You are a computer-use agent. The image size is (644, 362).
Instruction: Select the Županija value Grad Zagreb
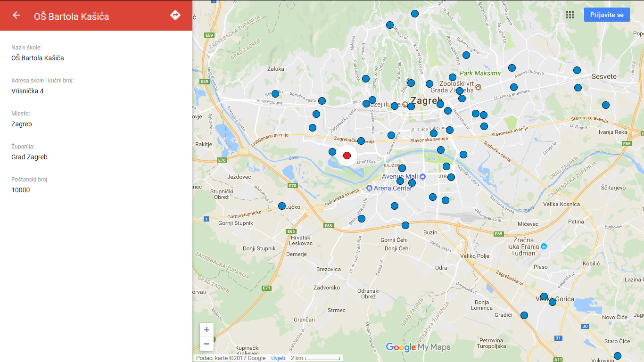click(x=29, y=157)
